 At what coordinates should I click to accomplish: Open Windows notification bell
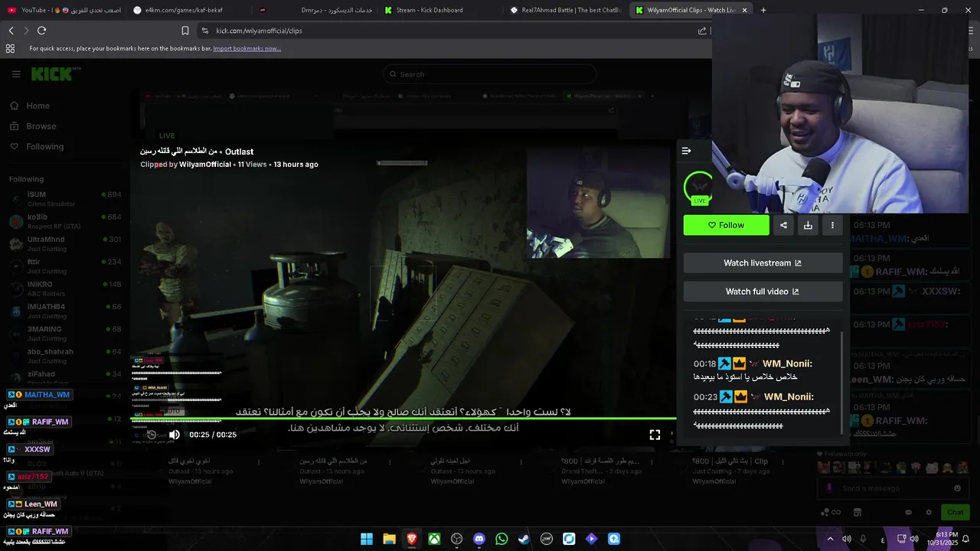click(965, 539)
